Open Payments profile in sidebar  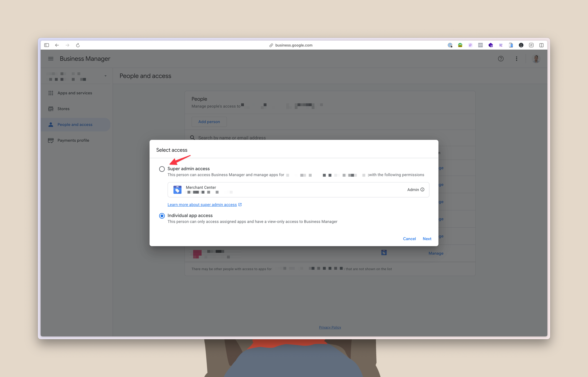73,140
